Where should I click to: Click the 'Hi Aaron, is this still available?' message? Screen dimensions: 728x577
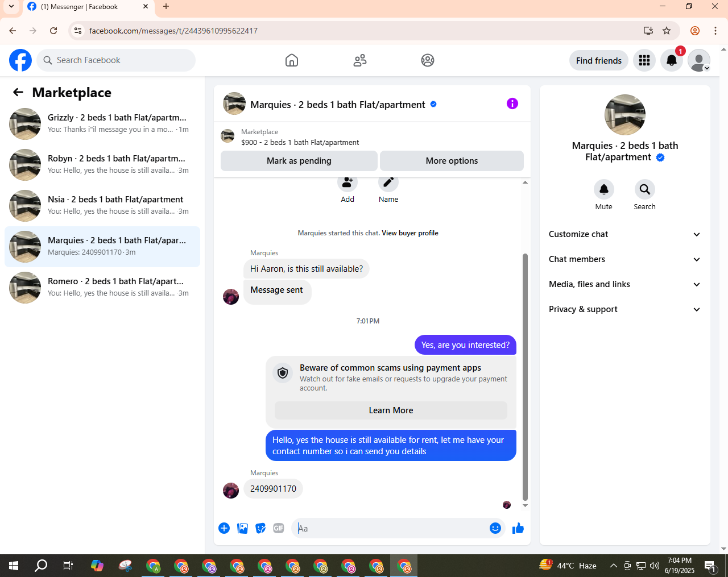[307, 269]
